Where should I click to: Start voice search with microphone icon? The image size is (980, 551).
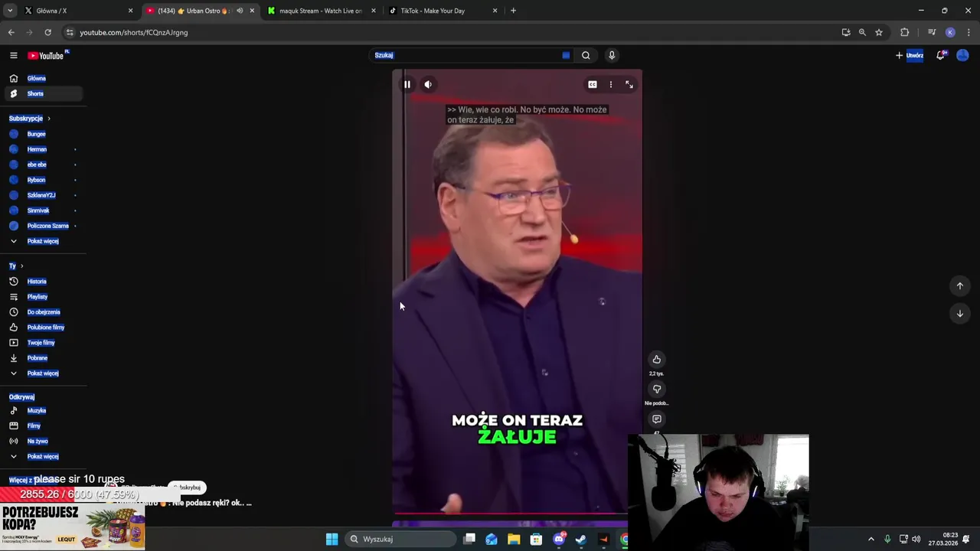[x=612, y=55]
